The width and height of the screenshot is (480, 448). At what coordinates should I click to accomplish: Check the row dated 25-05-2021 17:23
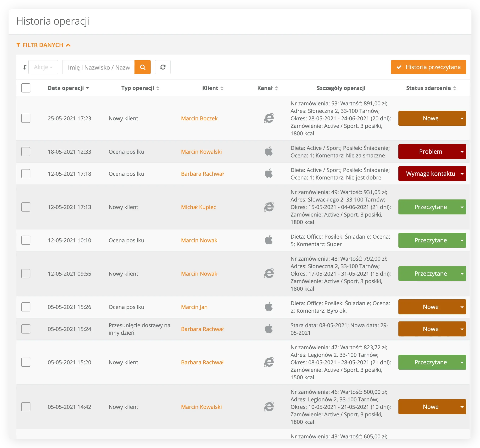tap(26, 118)
